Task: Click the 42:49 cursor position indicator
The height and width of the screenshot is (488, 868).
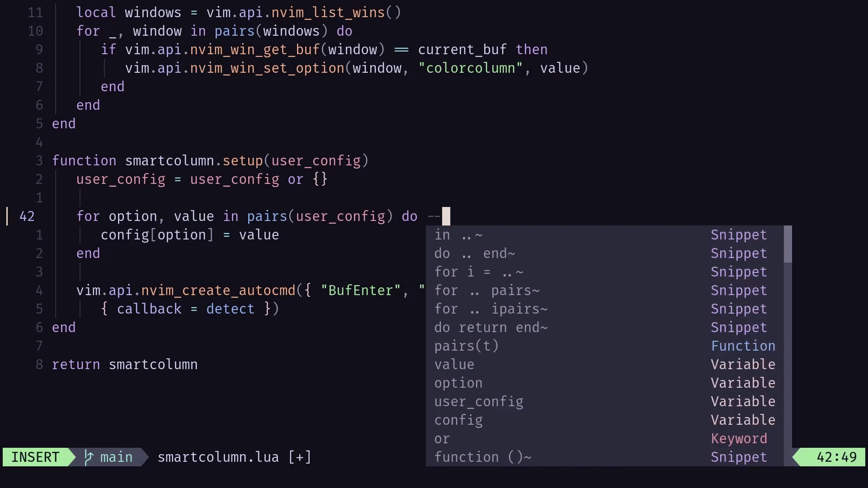Action: 836,457
